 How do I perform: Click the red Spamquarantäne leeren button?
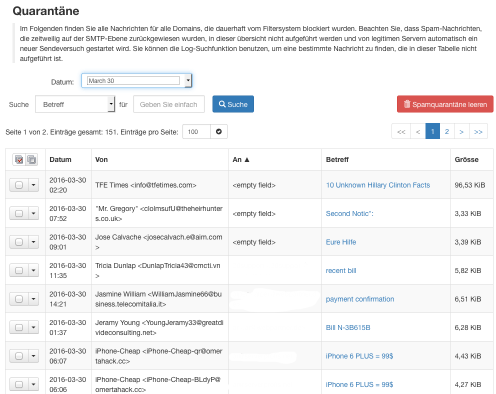click(x=445, y=104)
